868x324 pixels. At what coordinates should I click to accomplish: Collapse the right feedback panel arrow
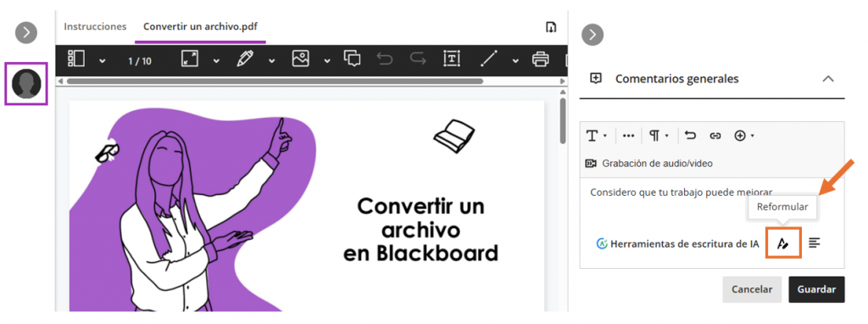593,35
